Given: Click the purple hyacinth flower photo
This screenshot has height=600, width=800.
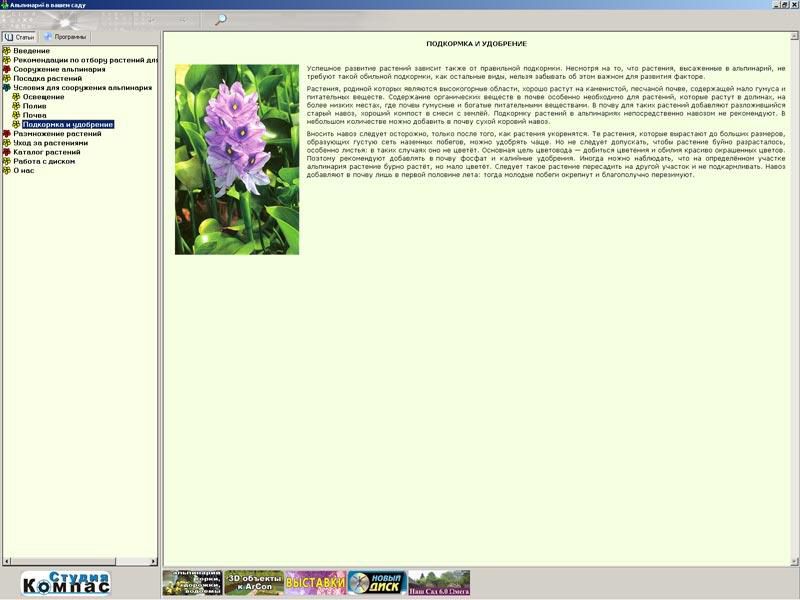Looking at the screenshot, I should point(237,160).
